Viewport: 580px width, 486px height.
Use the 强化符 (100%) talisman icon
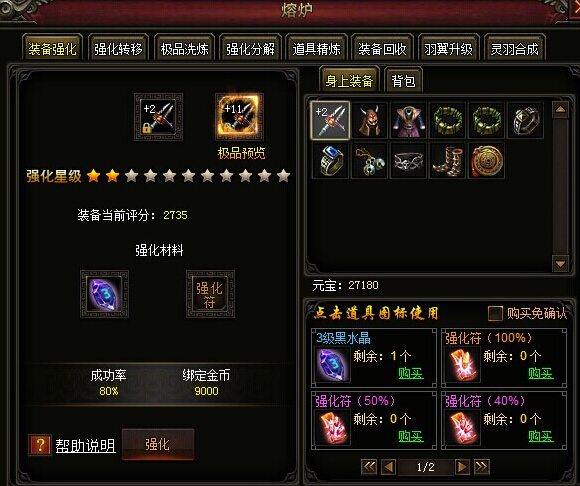[x=463, y=364]
